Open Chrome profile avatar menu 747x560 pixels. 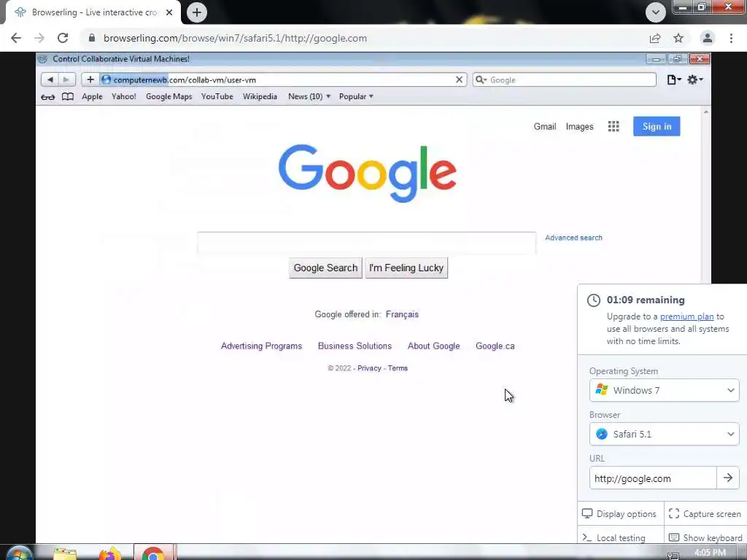[x=708, y=38]
